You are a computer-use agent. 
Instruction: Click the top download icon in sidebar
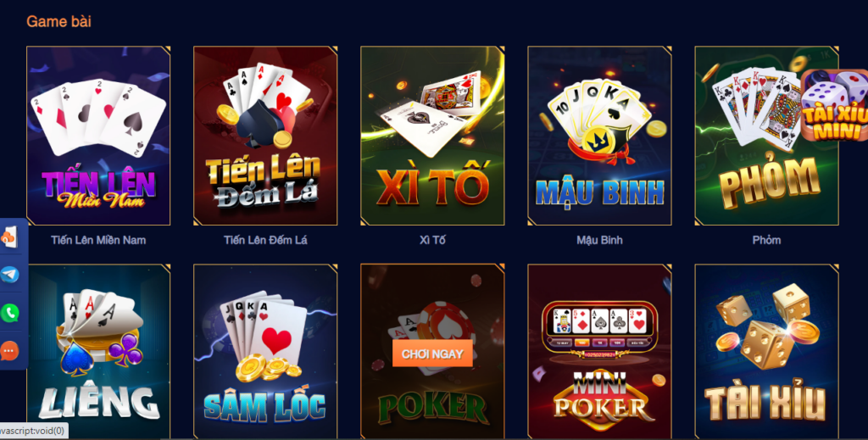click(x=9, y=237)
